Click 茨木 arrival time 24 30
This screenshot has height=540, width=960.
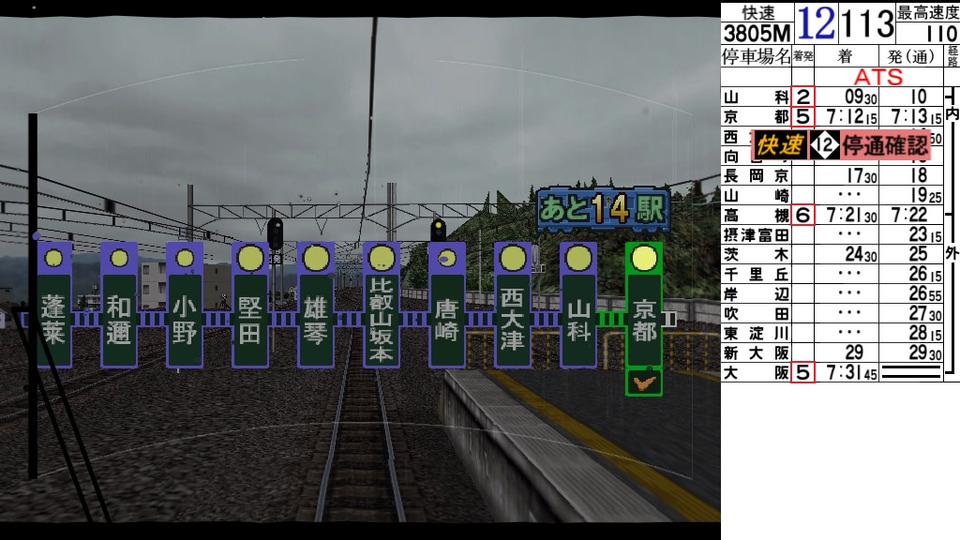861,255
